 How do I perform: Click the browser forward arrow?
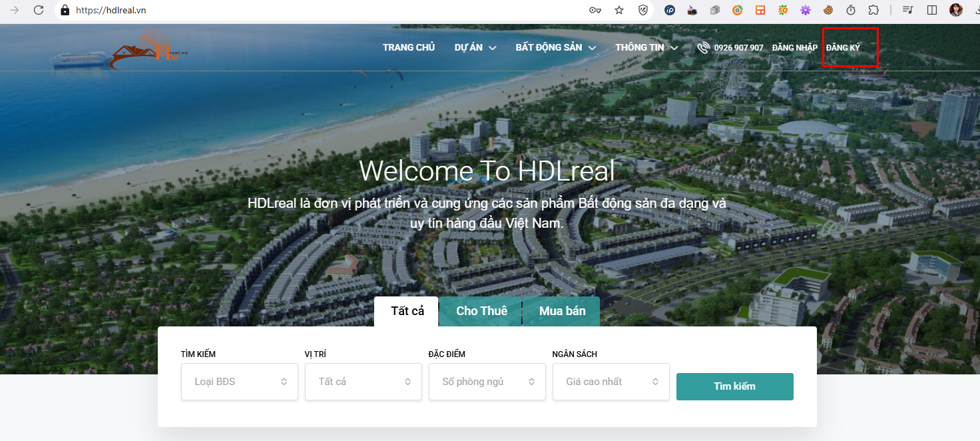click(x=15, y=10)
